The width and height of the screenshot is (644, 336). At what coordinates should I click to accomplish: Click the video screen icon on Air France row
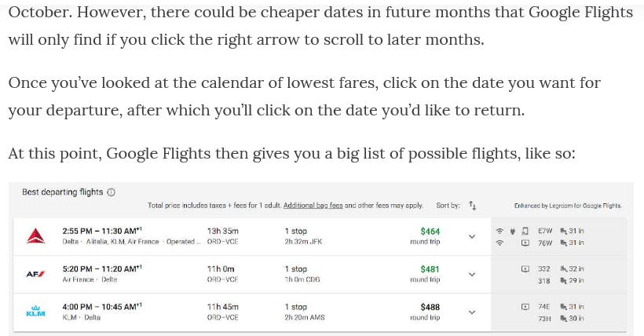(525, 269)
